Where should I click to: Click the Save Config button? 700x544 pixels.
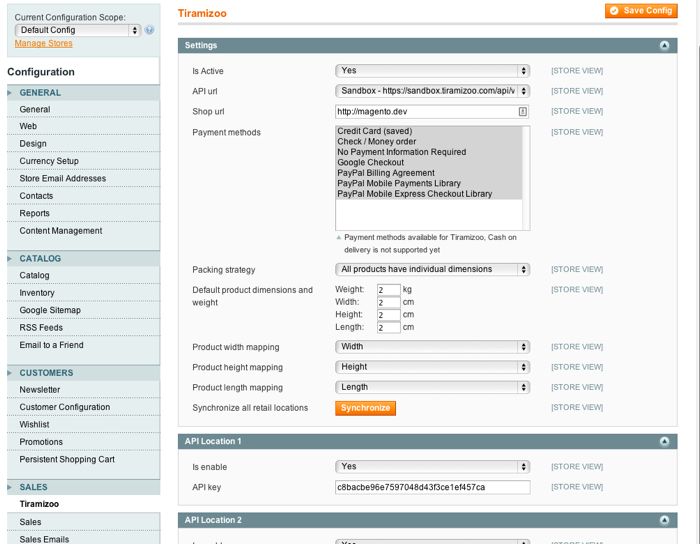click(x=641, y=11)
